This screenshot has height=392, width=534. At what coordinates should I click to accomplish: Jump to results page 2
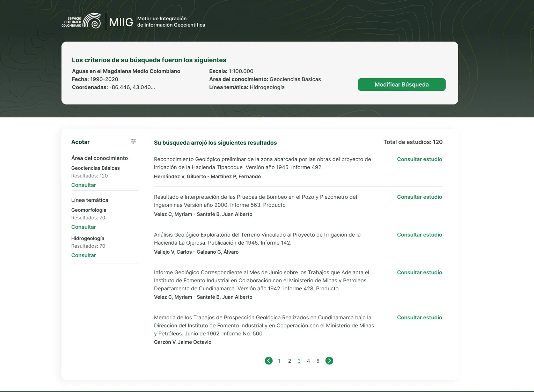[290, 361]
